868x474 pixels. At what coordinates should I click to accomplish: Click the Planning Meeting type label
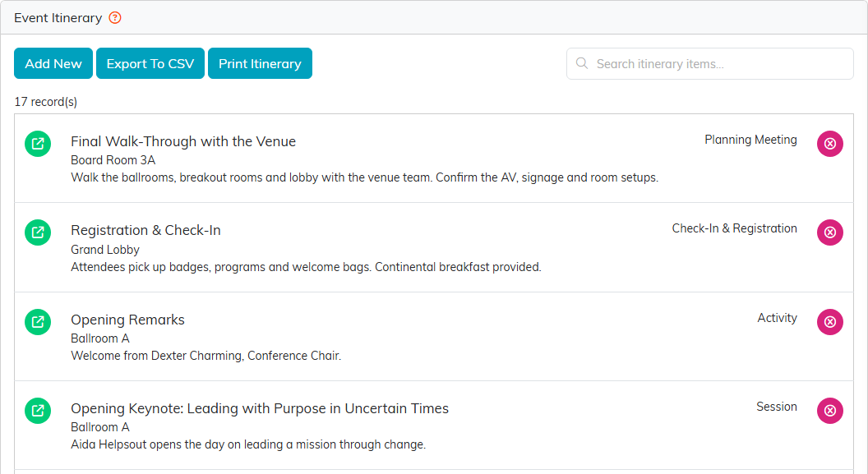(750, 140)
